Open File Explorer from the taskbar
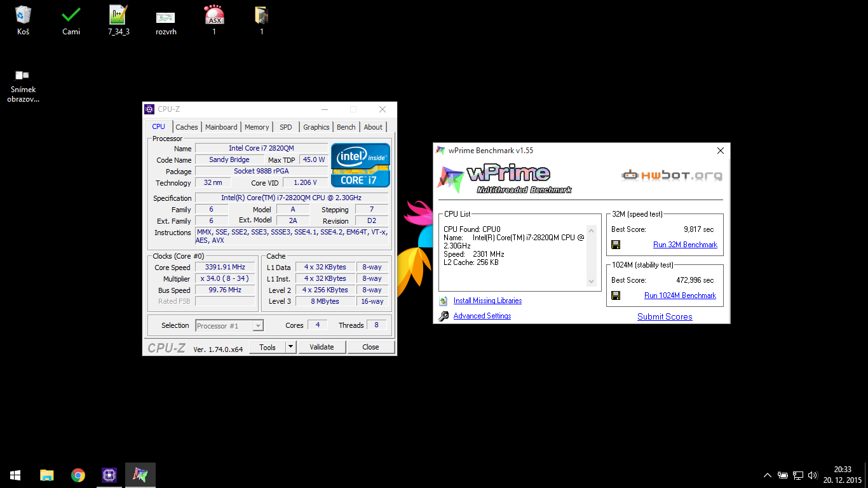The height and width of the screenshot is (488, 868). [46, 475]
